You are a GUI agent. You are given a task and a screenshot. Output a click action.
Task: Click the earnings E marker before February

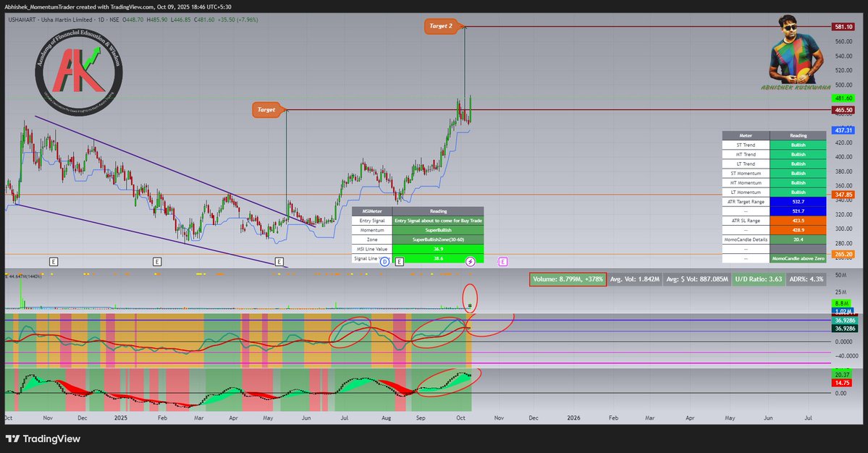click(157, 262)
